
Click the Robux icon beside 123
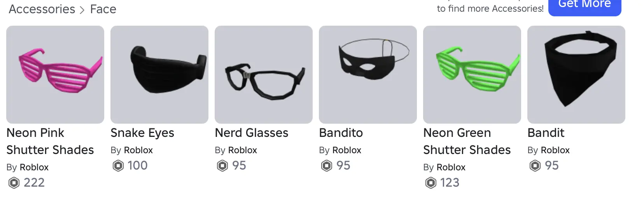click(431, 182)
